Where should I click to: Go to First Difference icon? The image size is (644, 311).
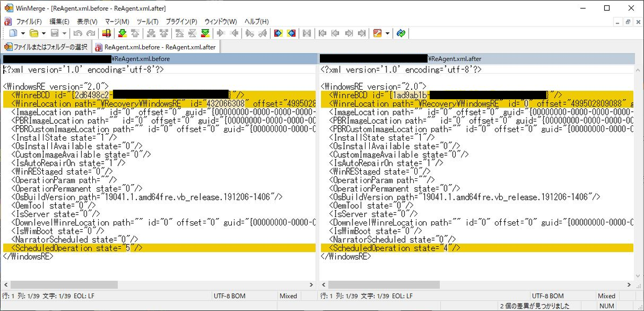click(180, 33)
